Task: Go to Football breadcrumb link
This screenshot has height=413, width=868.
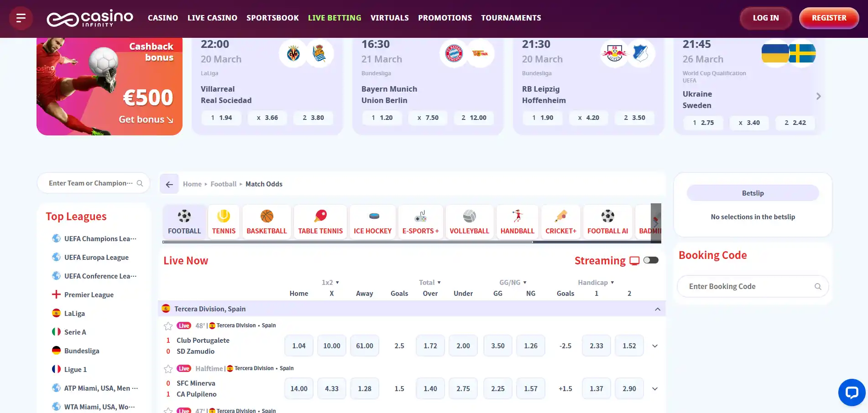Action: point(224,184)
